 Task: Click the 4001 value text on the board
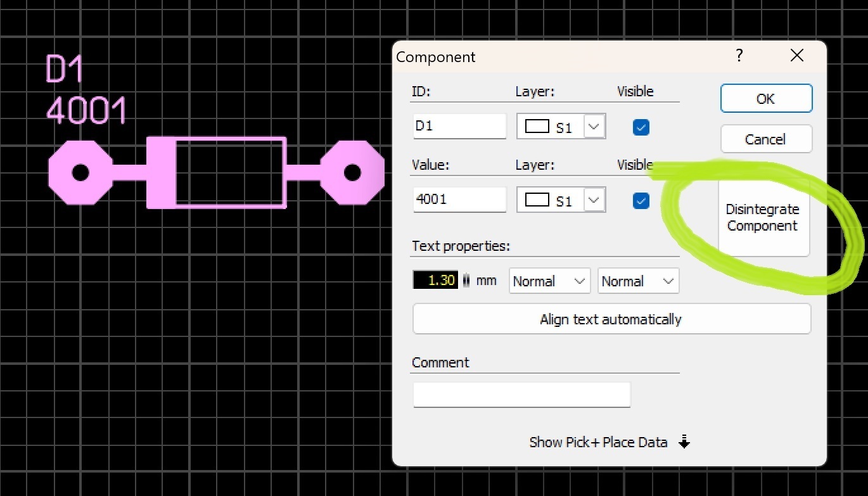pos(87,111)
